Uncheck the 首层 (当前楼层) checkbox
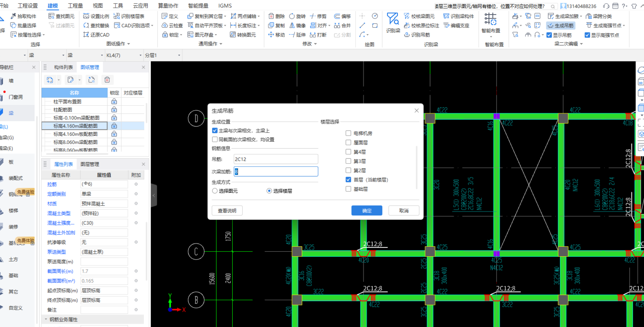644x327 pixels. [x=348, y=179]
